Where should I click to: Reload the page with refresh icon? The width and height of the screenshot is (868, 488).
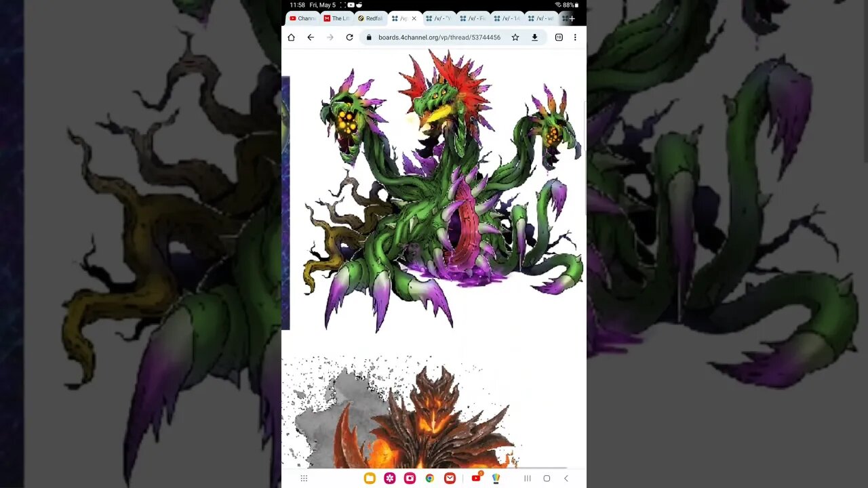click(x=349, y=37)
